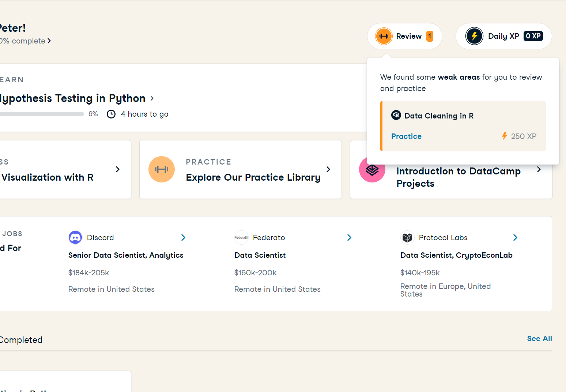Open the Hypothesis Testing in Python course title
This screenshot has height=392, width=566.
pos(73,98)
